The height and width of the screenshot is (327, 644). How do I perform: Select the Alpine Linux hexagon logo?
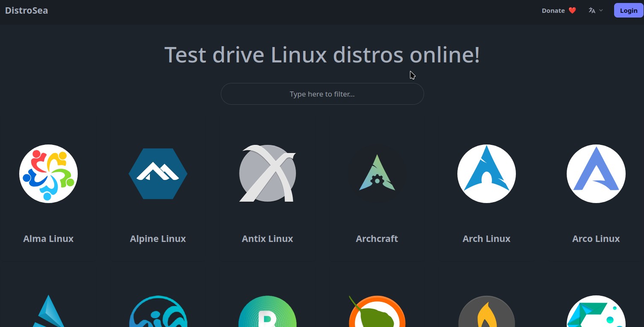pos(158,174)
